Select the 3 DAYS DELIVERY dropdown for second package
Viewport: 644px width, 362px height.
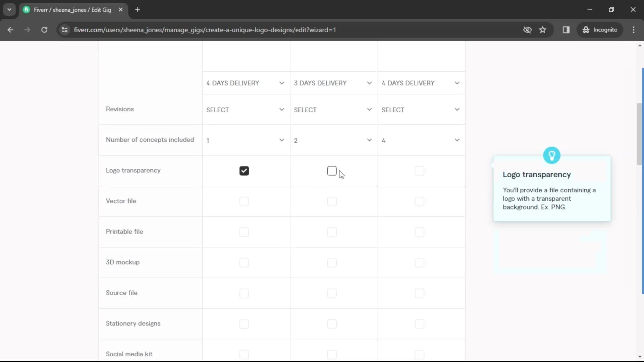(x=332, y=83)
